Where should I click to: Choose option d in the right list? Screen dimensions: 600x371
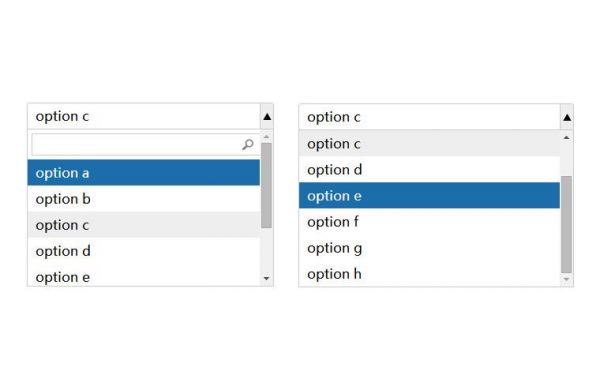point(429,170)
